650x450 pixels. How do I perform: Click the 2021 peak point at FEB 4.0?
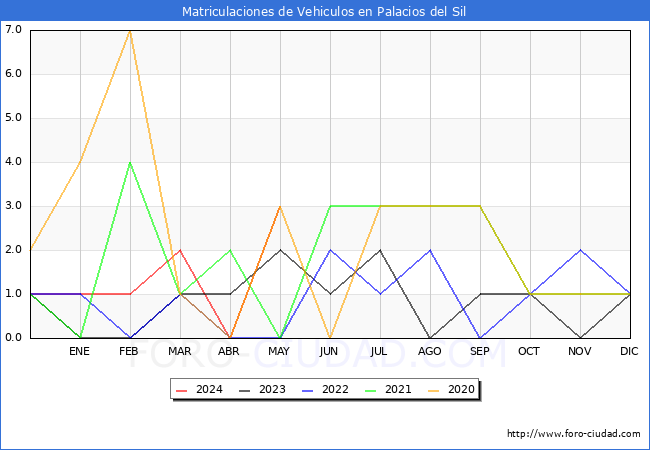click(x=130, y=162)
